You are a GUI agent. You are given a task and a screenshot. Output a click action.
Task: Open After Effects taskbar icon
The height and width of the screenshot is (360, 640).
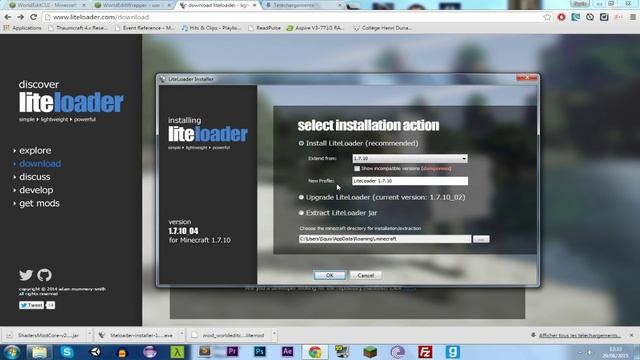click(x=287, y=351)
